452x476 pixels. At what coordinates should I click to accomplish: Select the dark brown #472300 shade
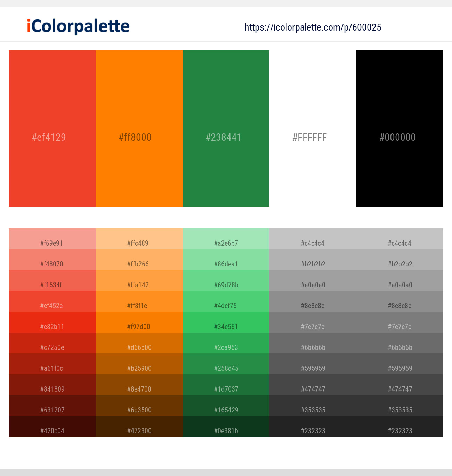point(139,427)
